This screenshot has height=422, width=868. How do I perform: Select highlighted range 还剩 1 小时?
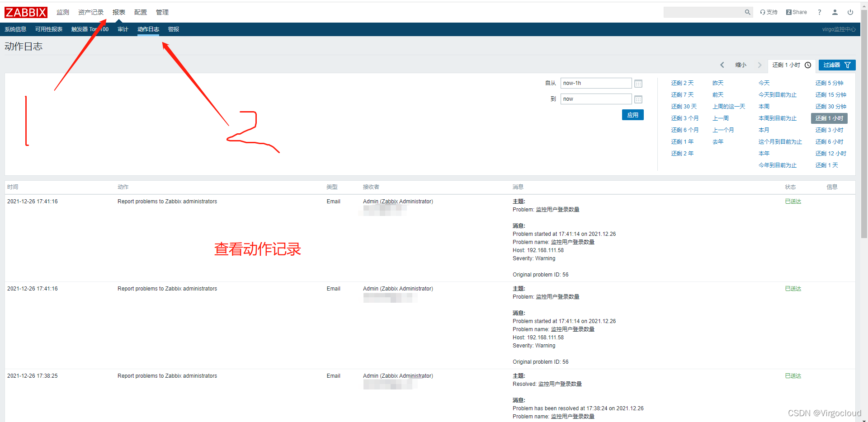click(829, 118)
